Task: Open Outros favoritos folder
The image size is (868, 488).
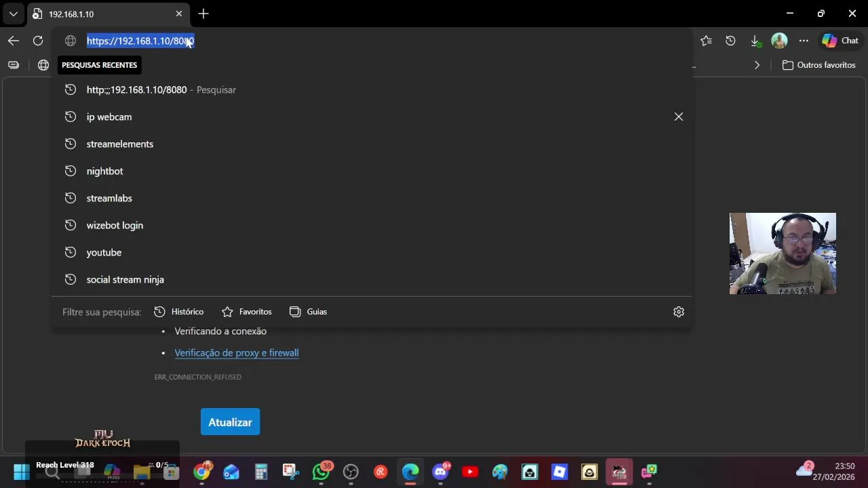Action: click(818, 65)
